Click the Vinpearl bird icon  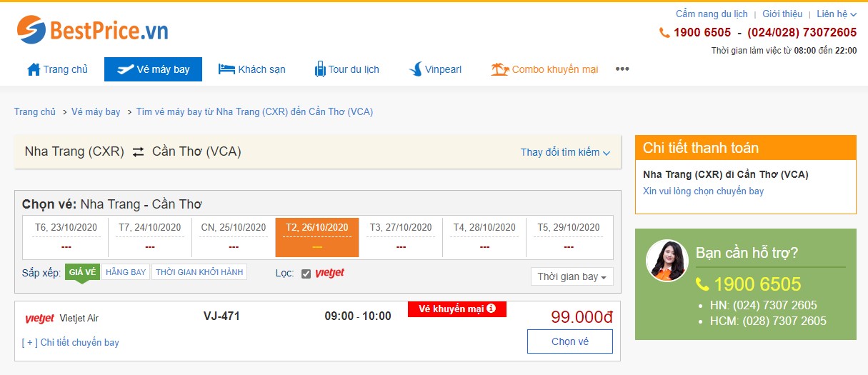[415, 69]
